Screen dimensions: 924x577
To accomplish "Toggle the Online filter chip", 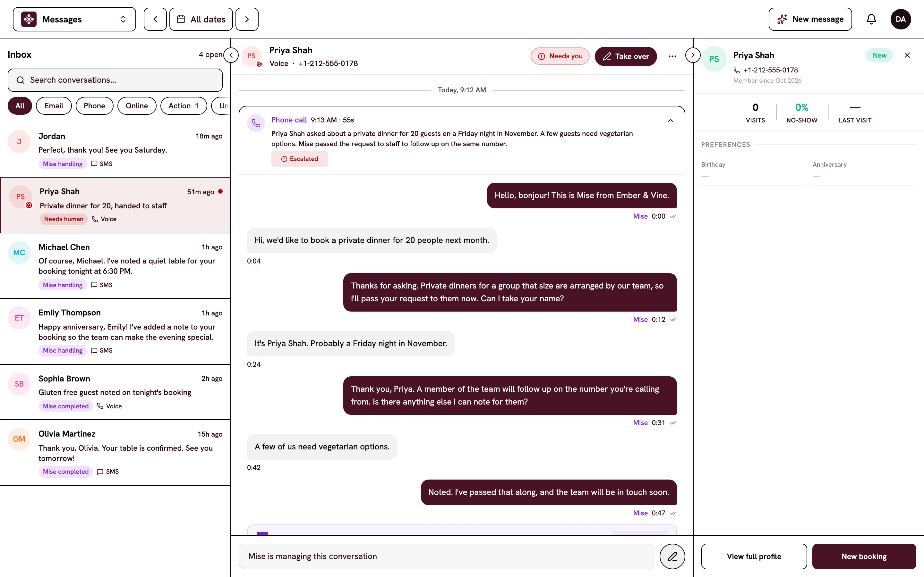I will 137,106.
